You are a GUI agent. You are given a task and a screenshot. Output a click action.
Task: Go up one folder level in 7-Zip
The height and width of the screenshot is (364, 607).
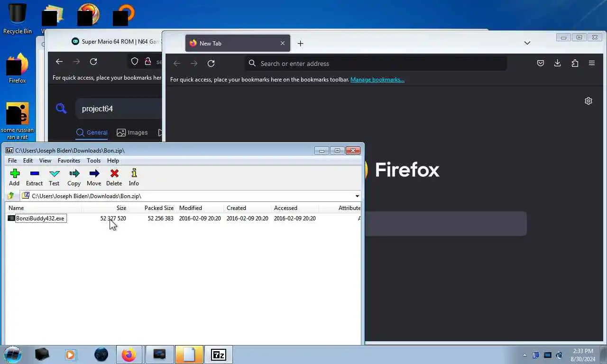[x=11, y=196]
